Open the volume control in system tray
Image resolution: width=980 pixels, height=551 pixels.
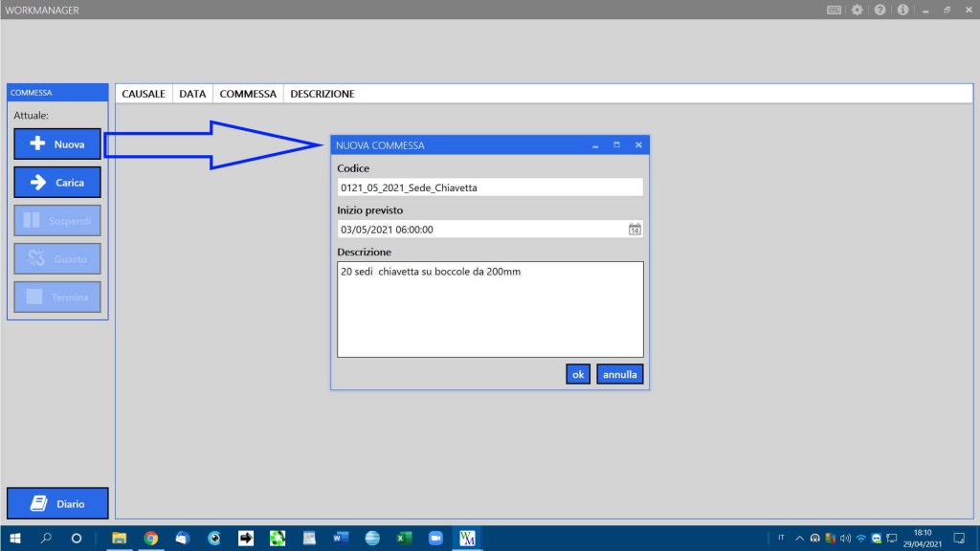[x=846, y=538]
